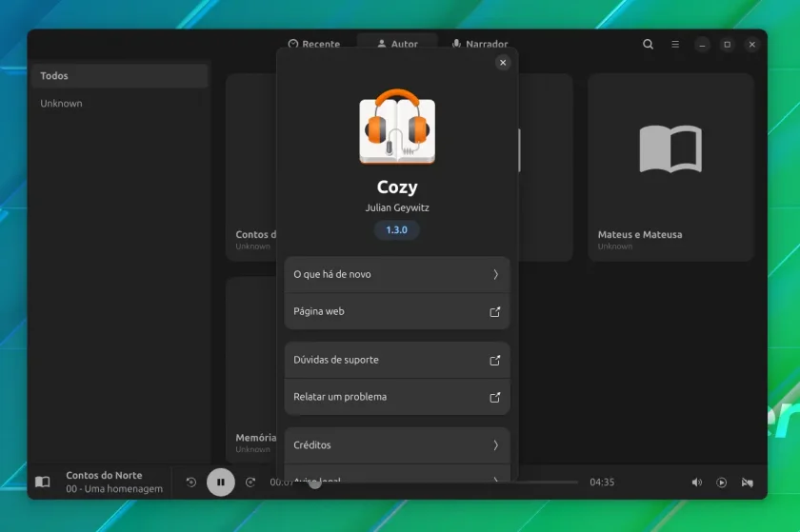Close the About Cozy dialog
The width and height of the screenshot is (800, 532).
(x=503, y=63)
